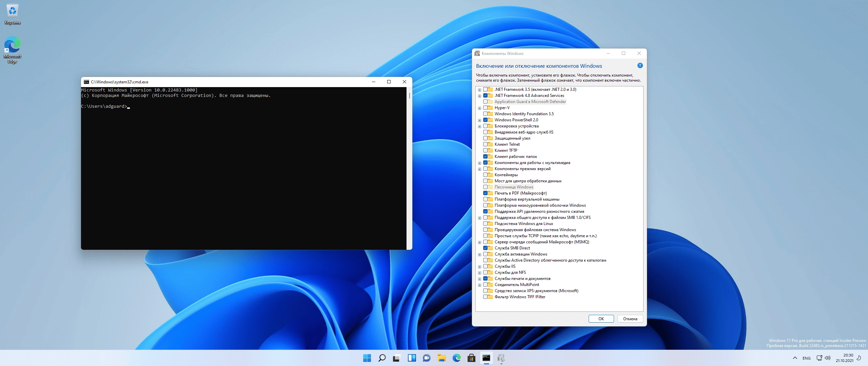Image resolution: width=868 pixels, height=366 pixels.
Task: Enable the .NET Framework 3.5 checkbox
Action: coord(485,89)
